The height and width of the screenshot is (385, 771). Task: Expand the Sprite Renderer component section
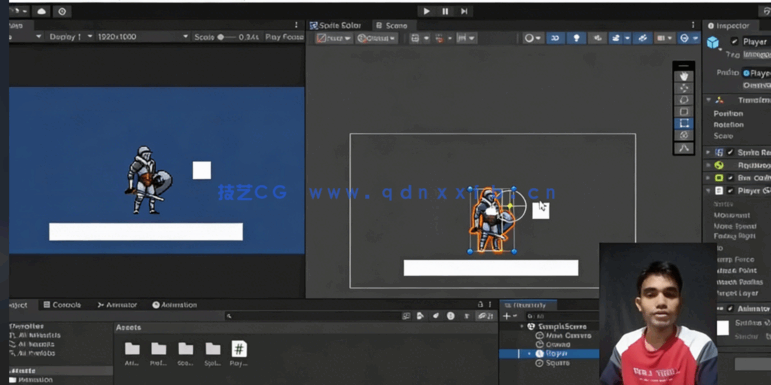708,152
